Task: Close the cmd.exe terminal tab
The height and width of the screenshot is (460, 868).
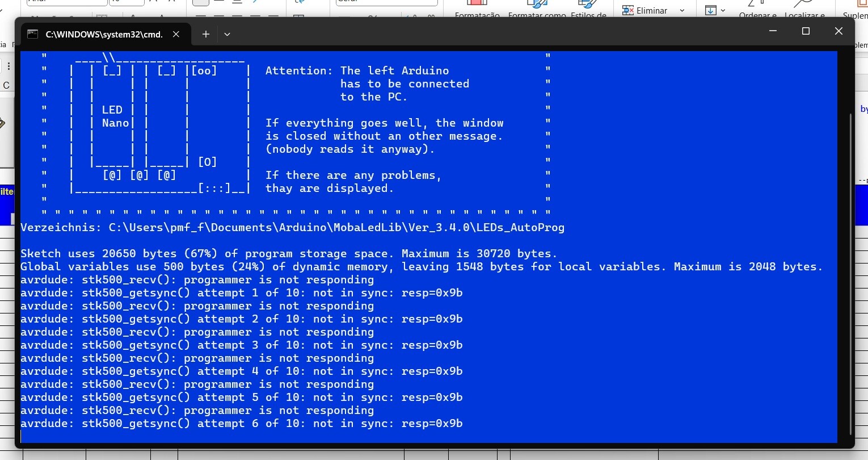Action: [x=176, y=34]
